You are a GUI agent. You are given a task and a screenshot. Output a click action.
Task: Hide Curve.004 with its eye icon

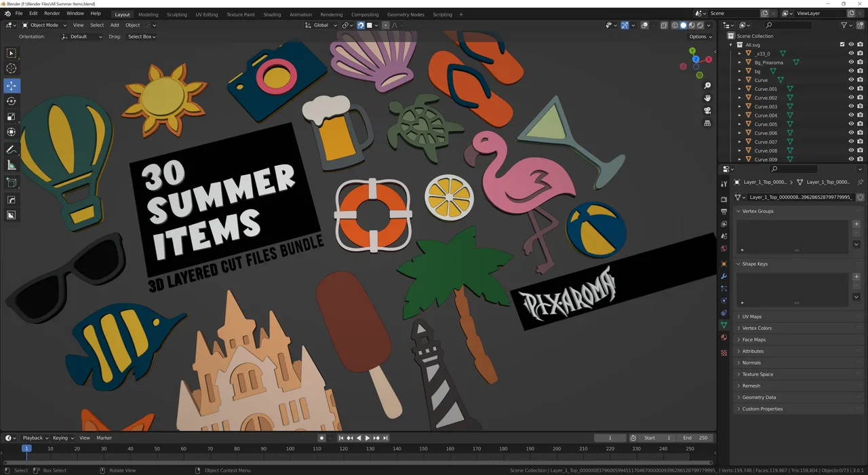pos(851,115)
